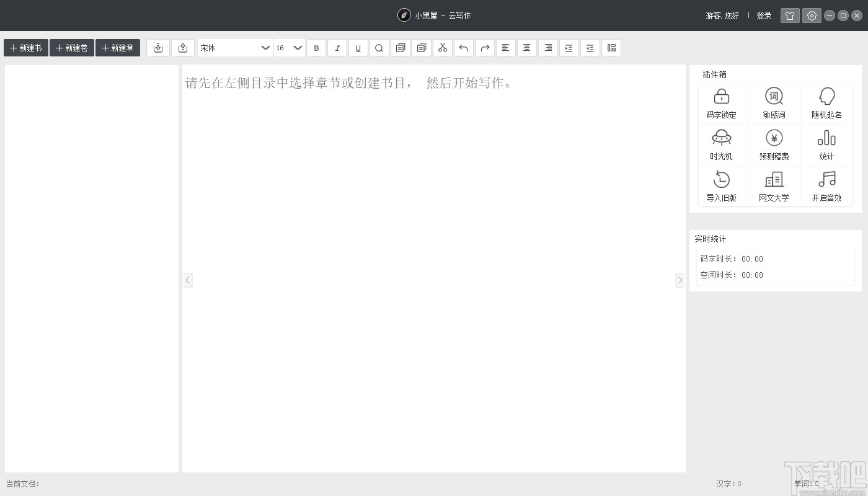Viewport: 868px width, 496px height.
Task: Click the 新建书 new book button
Action: 26,48
